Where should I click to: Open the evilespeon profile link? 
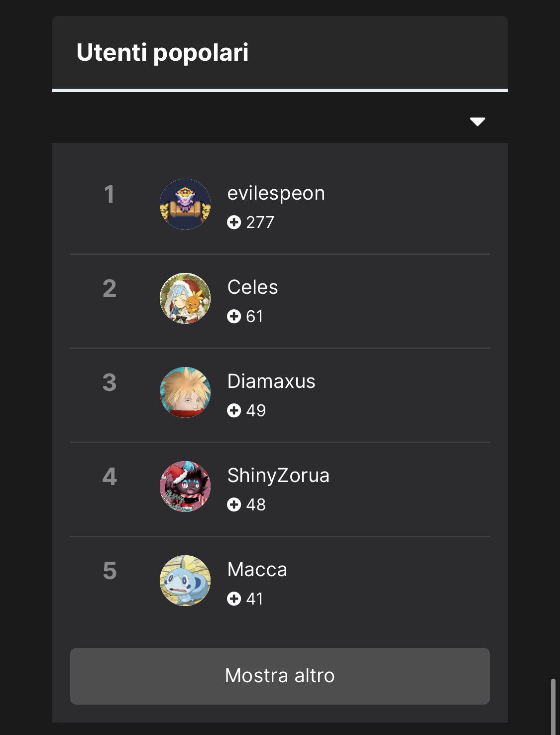276,193
